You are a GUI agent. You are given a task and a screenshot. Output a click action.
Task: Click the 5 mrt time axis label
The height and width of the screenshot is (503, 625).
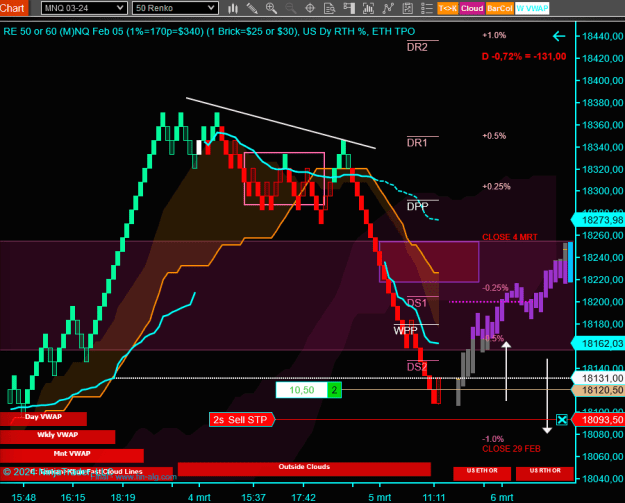(379, 497)
